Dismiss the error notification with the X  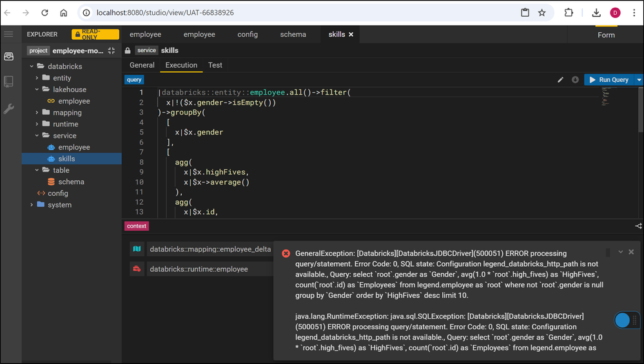pos(631,252)
